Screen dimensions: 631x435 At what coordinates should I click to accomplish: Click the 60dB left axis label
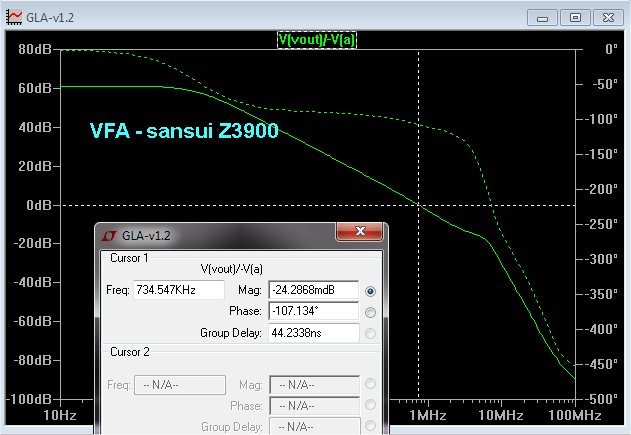click(x=35, y=88)
